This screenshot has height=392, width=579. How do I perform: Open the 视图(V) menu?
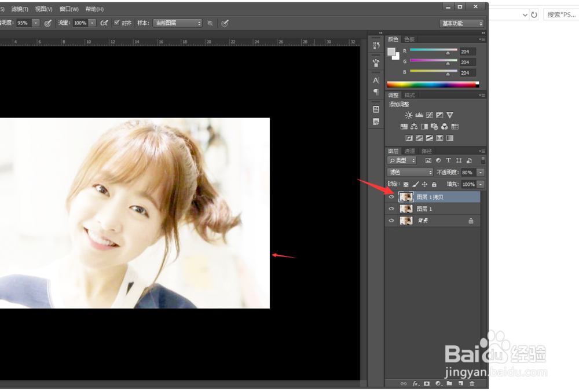43,9
